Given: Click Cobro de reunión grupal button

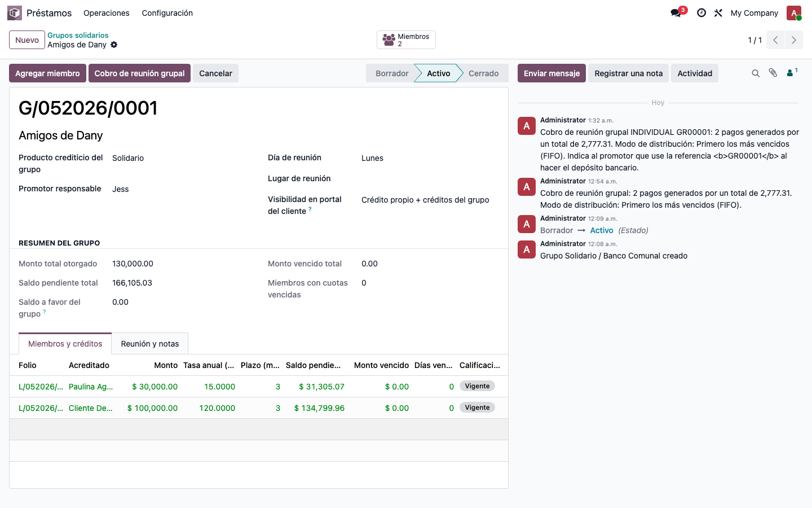Looking at the screenshot, I should pos(139,73).
